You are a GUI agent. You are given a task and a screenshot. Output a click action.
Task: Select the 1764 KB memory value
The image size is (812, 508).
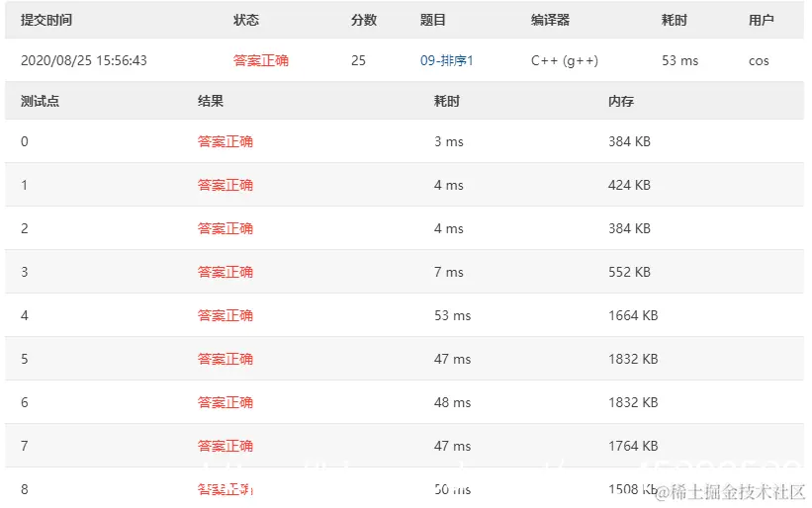tap(633, 446)
